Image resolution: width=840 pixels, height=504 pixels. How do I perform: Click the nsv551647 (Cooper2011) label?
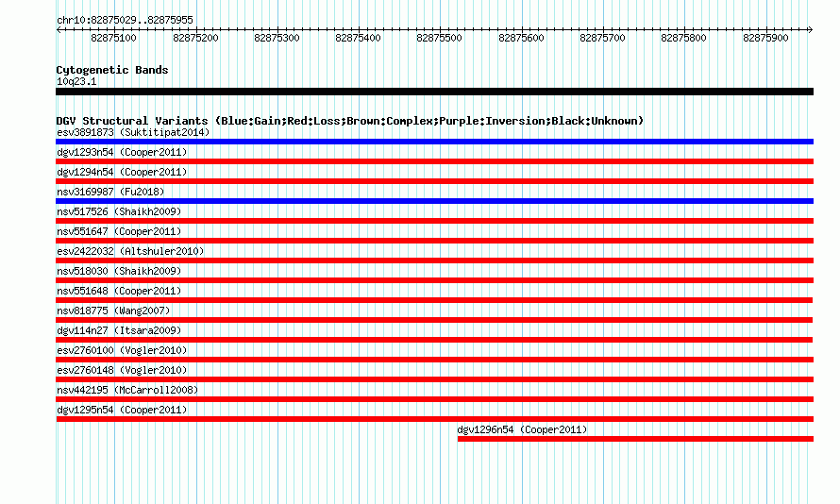coord(119,231)
